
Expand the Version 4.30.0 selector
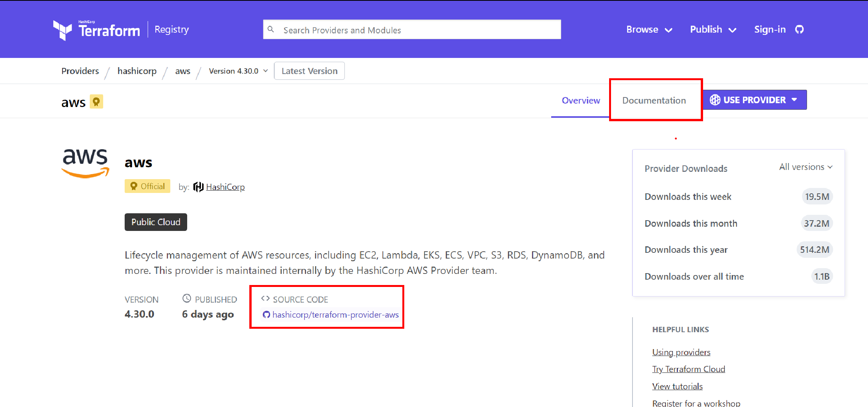(x=238, y=71)
